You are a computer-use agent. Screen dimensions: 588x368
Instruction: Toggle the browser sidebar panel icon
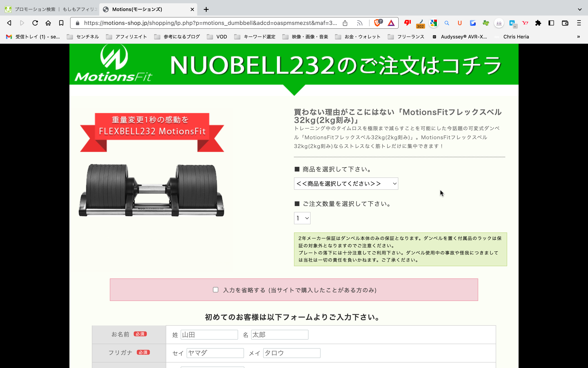[551, 23]
